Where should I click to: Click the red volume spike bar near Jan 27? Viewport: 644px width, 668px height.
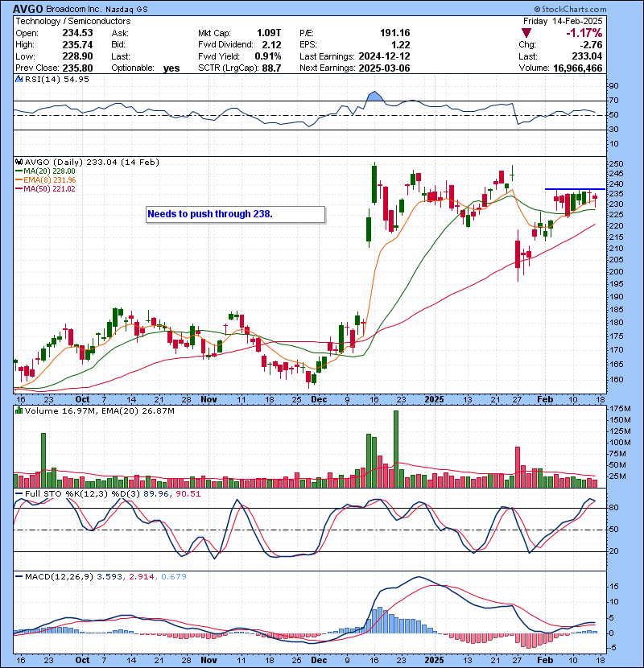518,467
